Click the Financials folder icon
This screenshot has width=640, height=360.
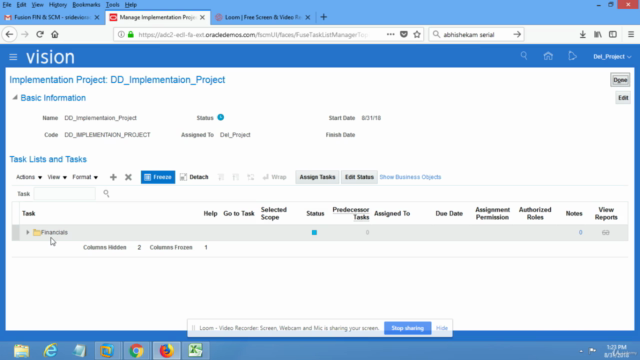click(37, 232)
